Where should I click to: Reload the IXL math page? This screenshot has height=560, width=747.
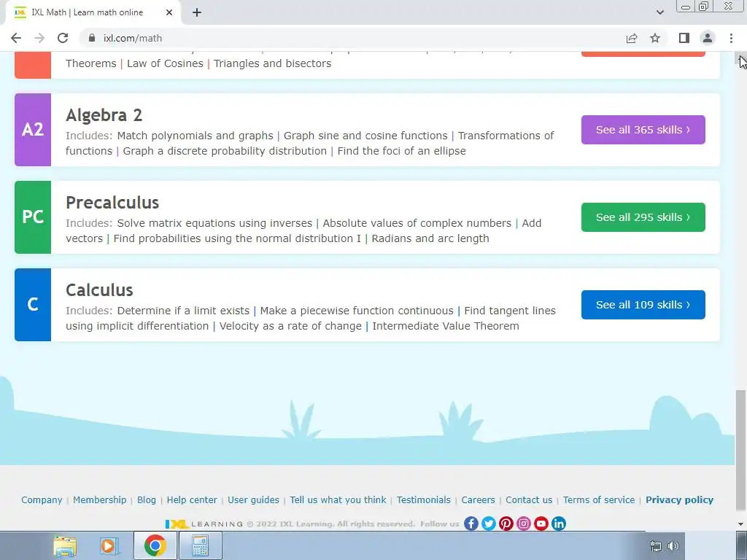(x=63, y=38)
